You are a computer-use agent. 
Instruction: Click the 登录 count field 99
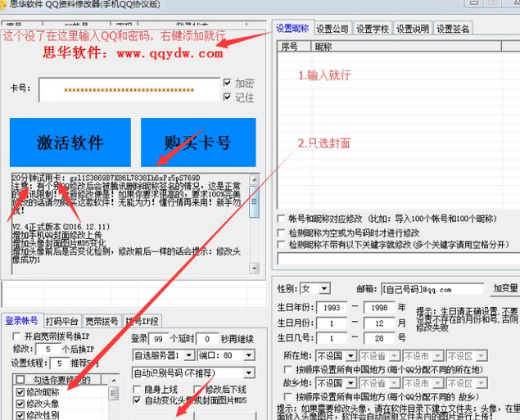tap(159, 339)
